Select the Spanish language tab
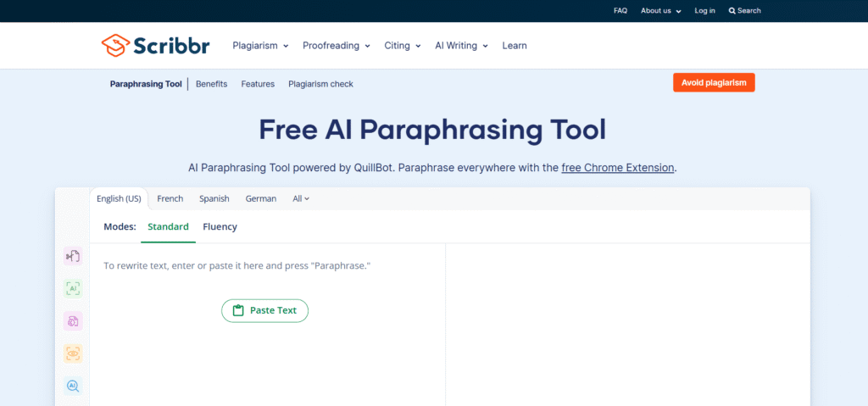 214,199
